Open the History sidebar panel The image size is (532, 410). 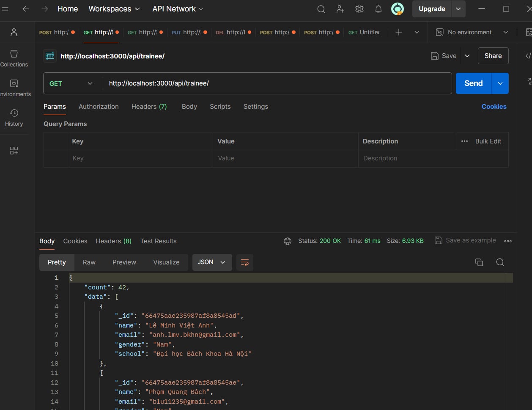point(14,118)
